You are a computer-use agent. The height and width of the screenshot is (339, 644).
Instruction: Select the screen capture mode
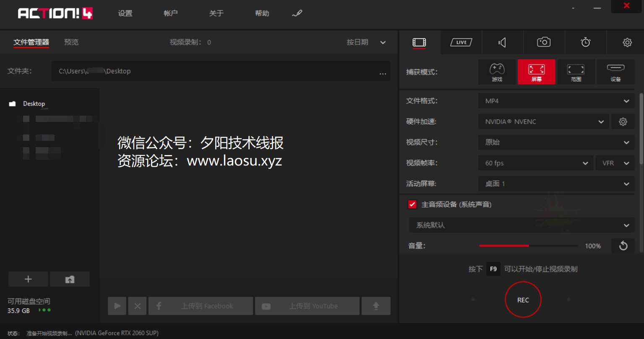point(537,72)
